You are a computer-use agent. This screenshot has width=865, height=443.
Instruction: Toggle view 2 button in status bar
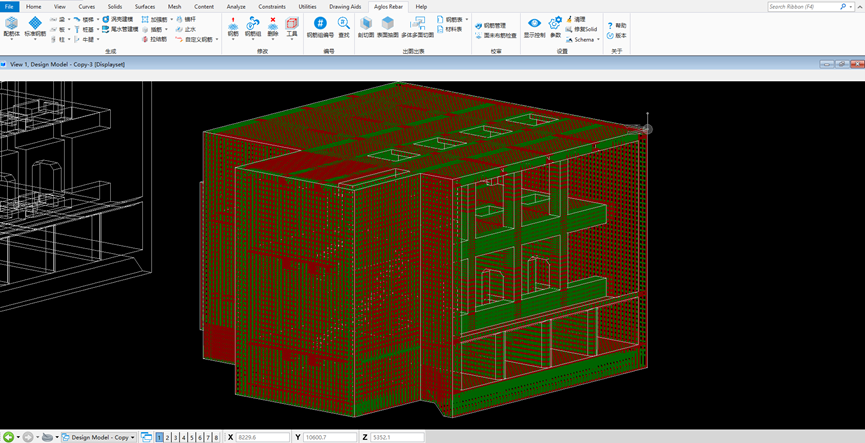tap(168, 437)
